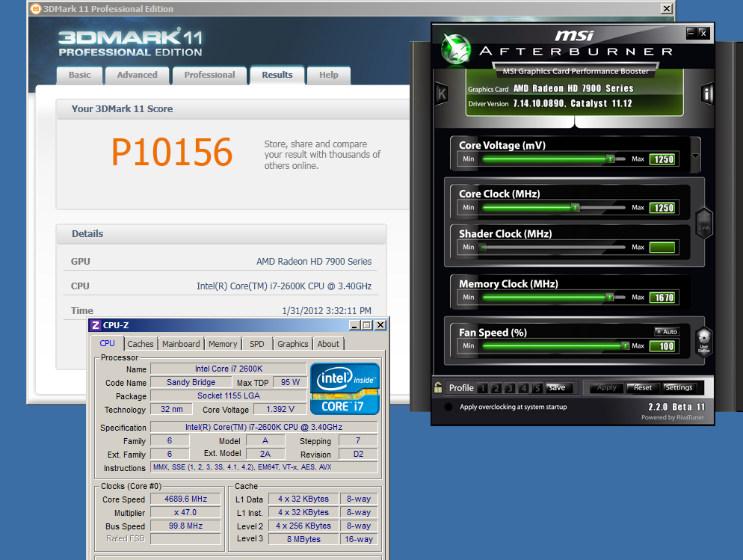Select Afterburner profile slot 1

[x=482, y=388]
